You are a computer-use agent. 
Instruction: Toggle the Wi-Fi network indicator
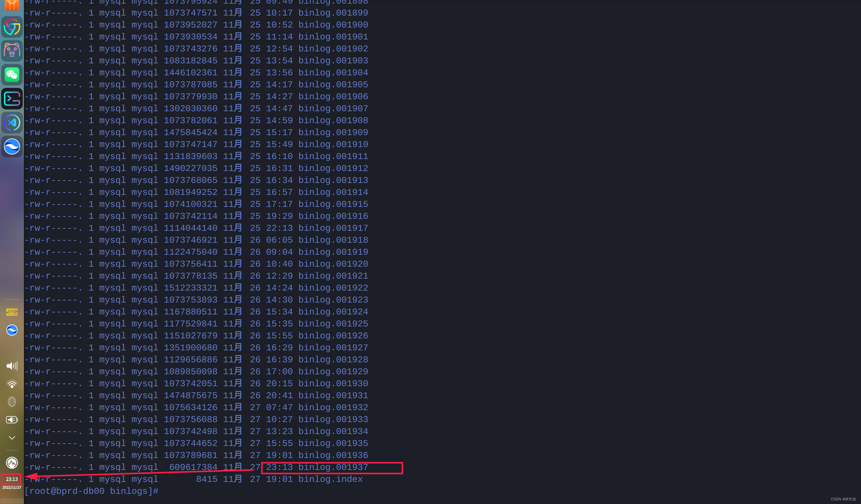click(x=12, y=384)
